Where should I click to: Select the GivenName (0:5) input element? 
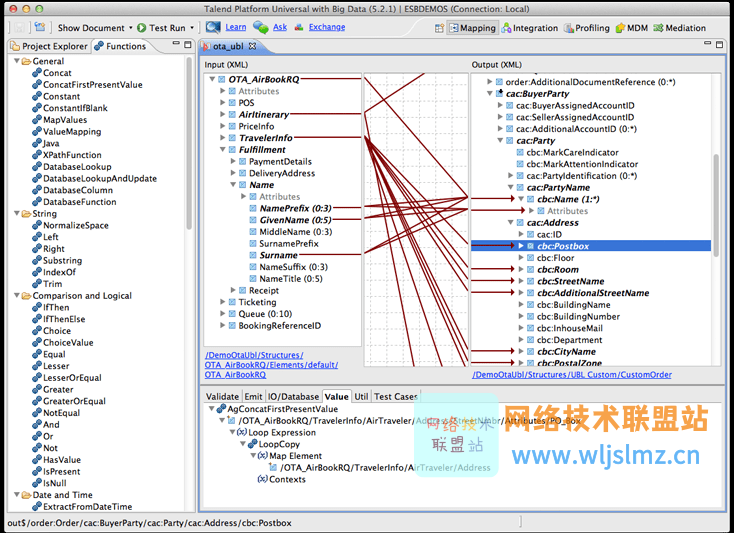click(x=295, y=220)
